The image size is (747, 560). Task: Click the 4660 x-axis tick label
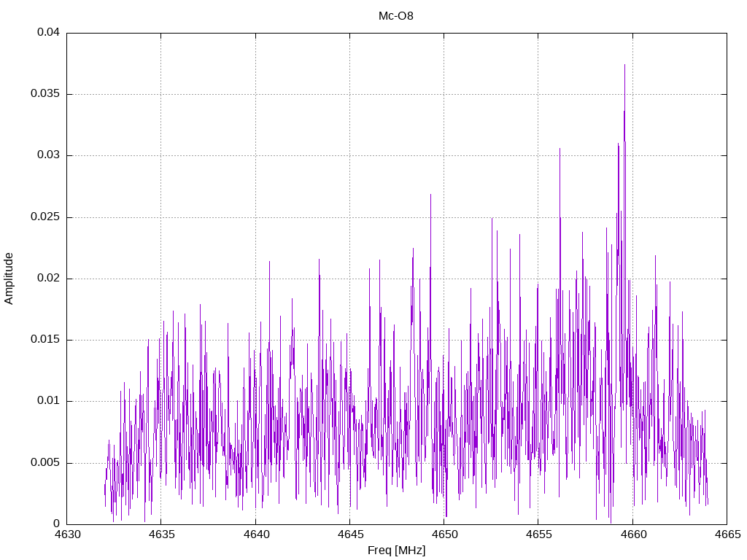[x=633, y=534]
